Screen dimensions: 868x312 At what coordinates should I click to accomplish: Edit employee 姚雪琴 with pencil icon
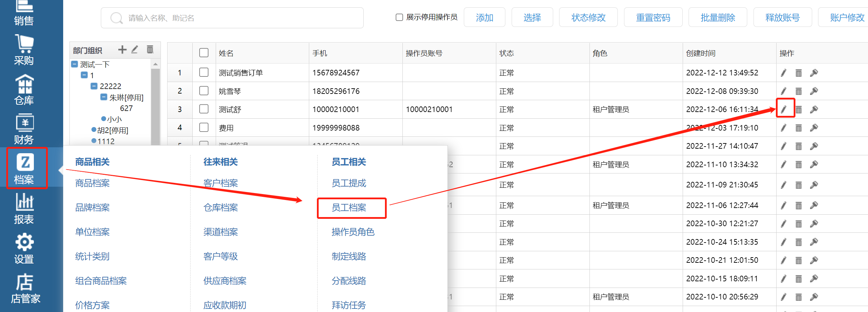tap(784, 91)
